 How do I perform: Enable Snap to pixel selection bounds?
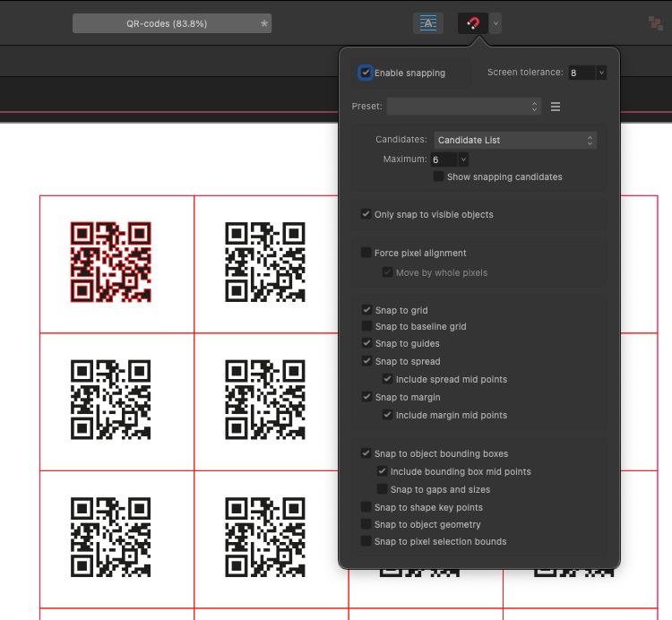point(366,541)
